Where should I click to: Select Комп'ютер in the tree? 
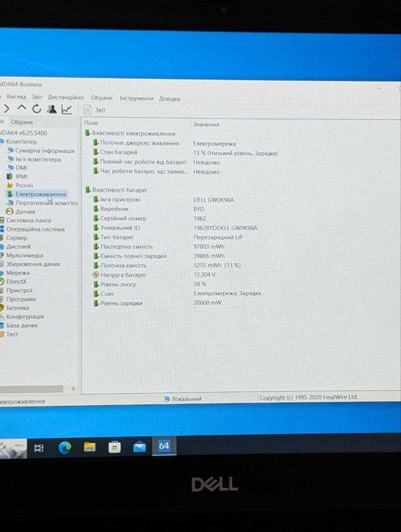click(x=19, y=142)
